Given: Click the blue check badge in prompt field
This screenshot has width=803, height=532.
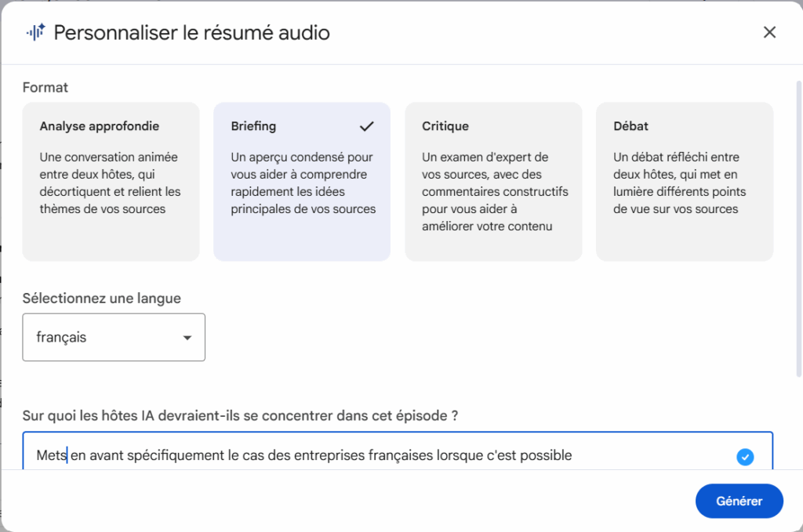Looking at the screenshot, I should coord(745,457).
